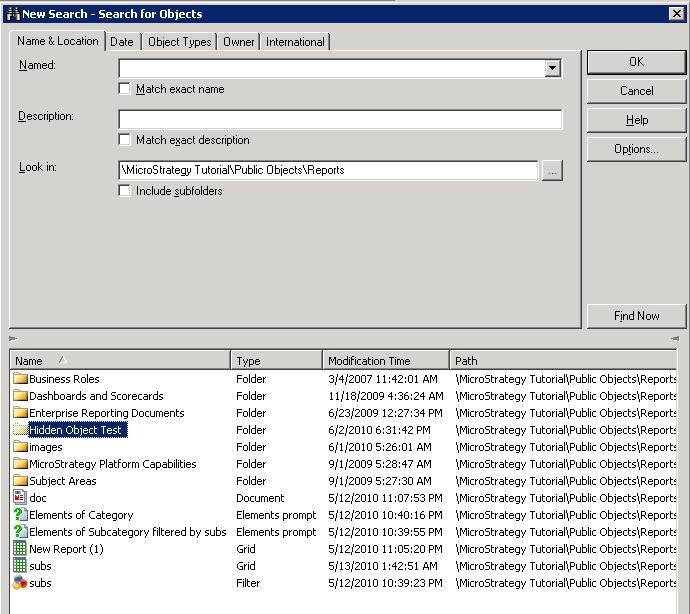
Task: Click the Cancel button
Action: (636, 91)
